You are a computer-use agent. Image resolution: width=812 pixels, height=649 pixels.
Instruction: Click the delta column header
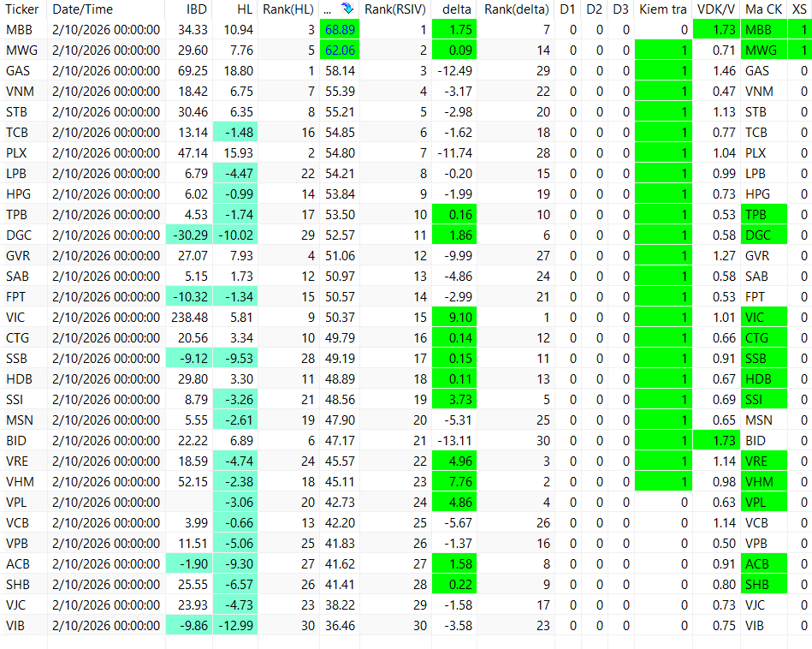tap(457, 9)
